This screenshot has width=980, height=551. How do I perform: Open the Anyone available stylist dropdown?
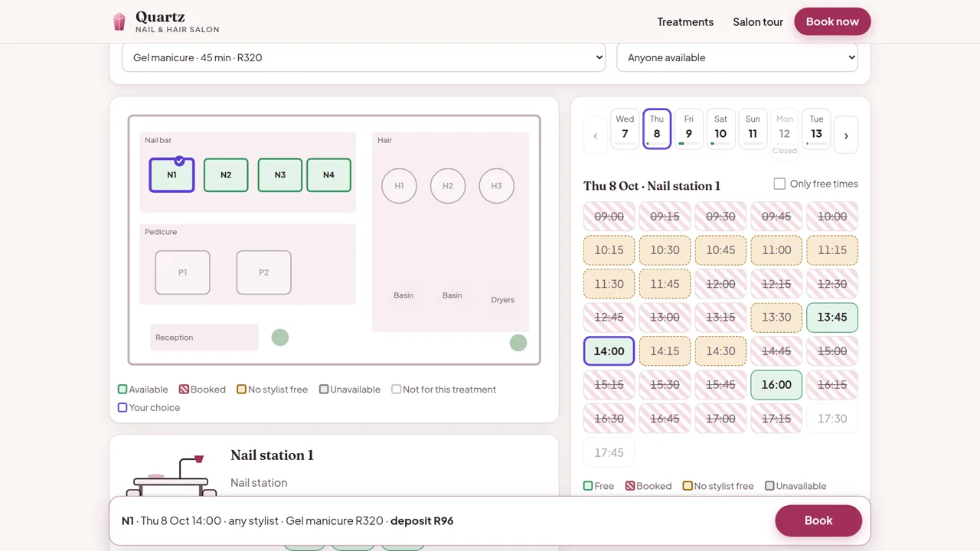(737, 57)
